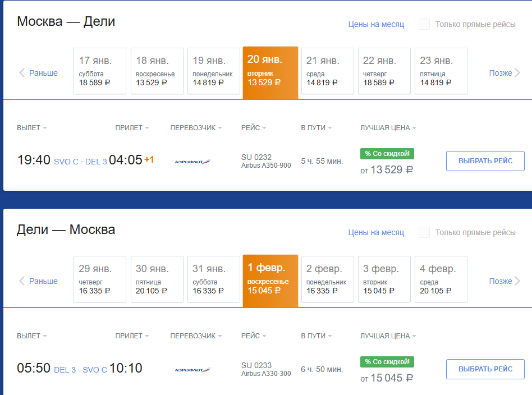This screenshot has width=532, height=395.
Task: Select the 3 февр. вторник date tab
Action: click(x=384, y=279)
